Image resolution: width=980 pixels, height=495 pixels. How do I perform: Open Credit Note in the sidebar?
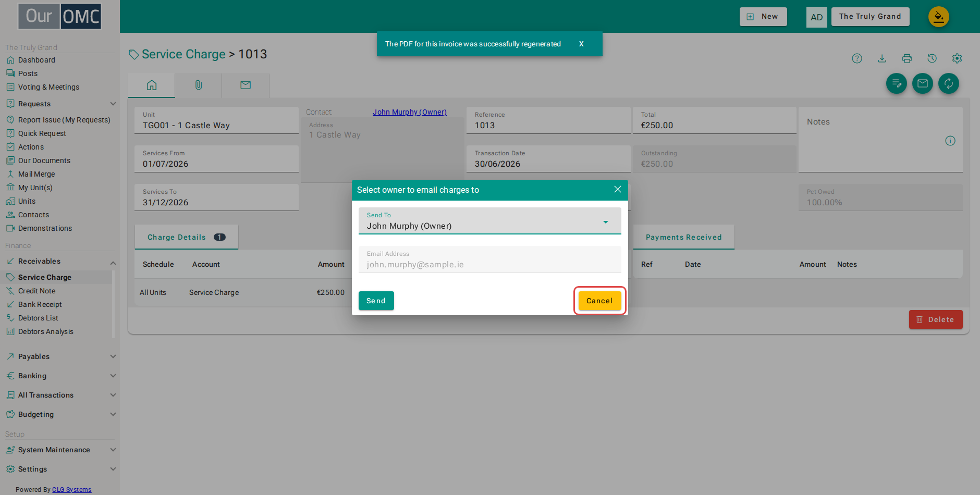click(36, 291)
